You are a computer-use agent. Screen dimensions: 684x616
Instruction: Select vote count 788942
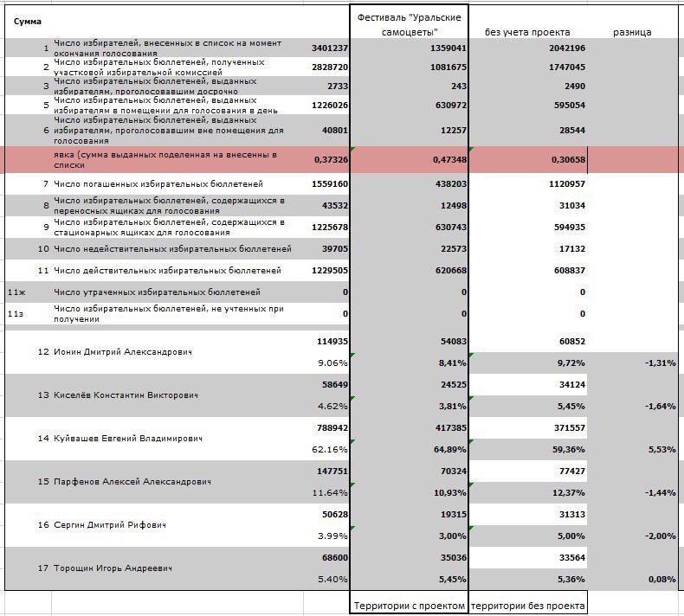332,428
